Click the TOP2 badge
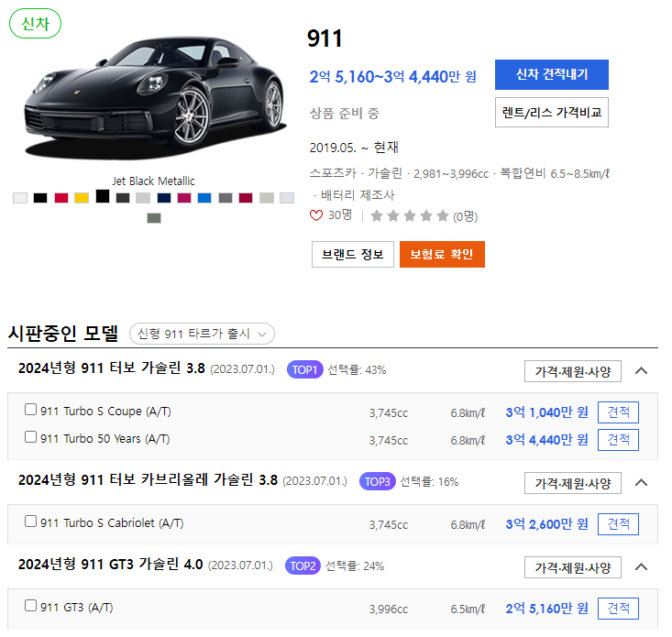The width and height of the screenshot is (672, 637). (x=303, y=566)
